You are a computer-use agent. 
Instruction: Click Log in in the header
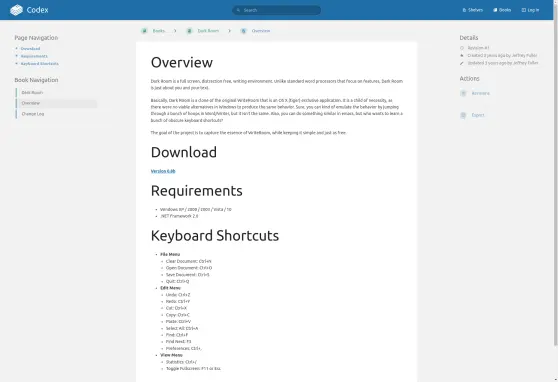tap(530, 10)
